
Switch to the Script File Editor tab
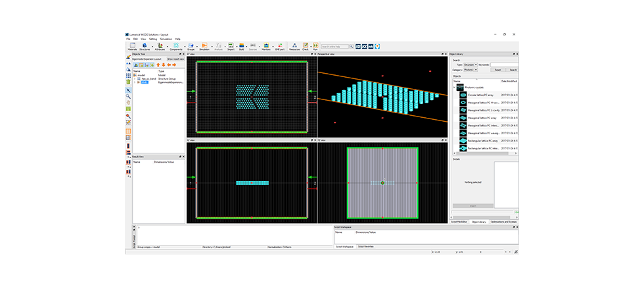click(x=459, y=222)
